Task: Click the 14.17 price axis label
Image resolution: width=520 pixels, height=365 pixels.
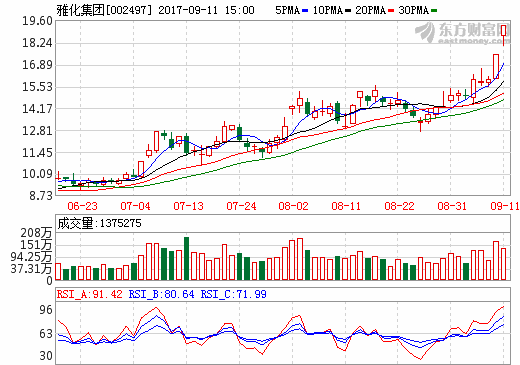Action: pyautogui.click(x=37, y=109)
